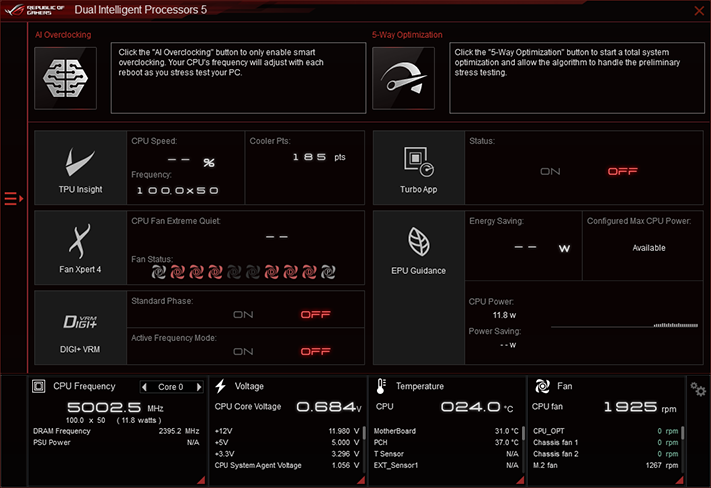Click PSU Power N/A row
Image resolution: width=711 pixels, height=488 pixels.
click(x=116, y=442)
